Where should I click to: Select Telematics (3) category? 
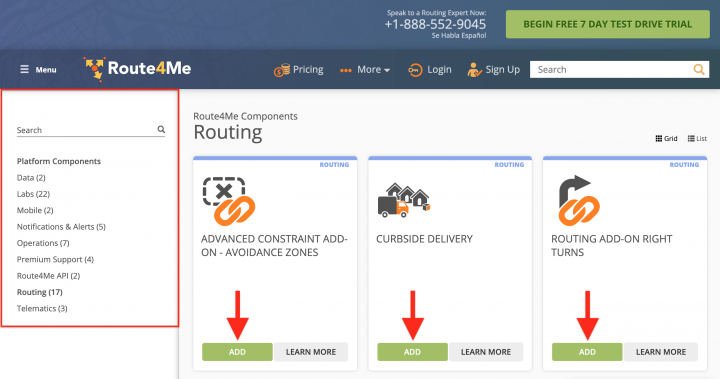point(42,308)
